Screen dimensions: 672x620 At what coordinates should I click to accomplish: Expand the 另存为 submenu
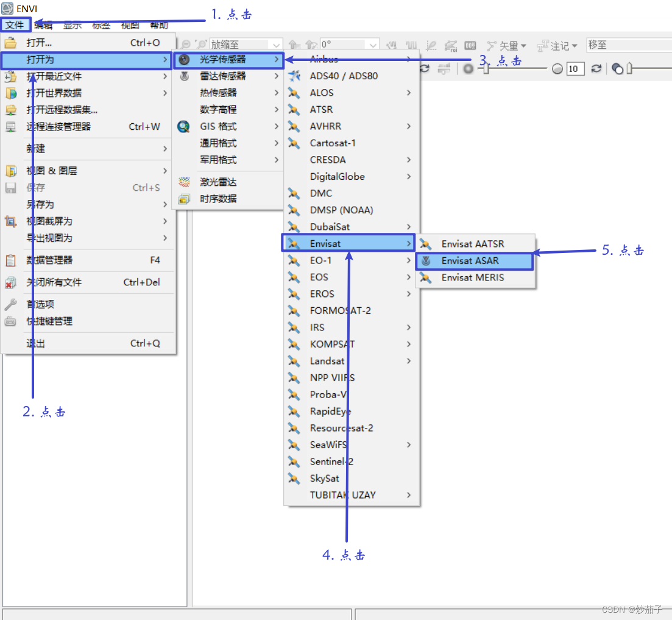(x=165, y=204)
